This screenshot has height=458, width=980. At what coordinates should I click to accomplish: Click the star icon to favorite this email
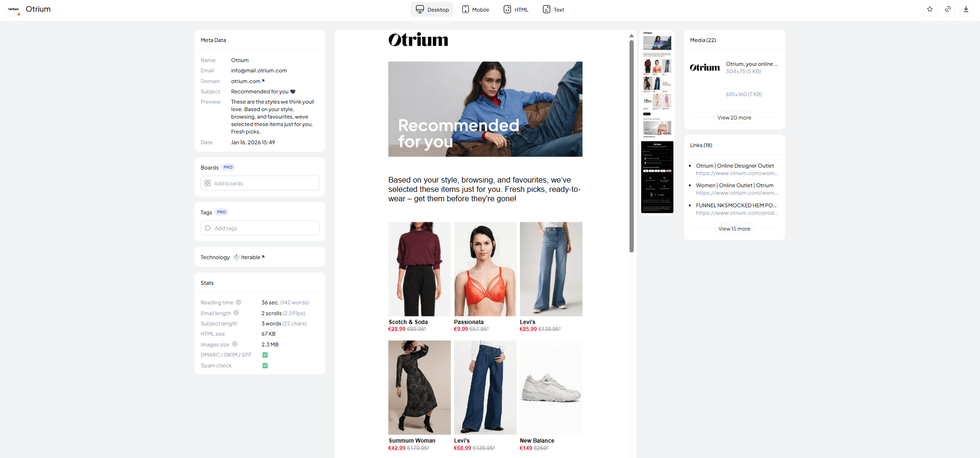(x=930, y=9)
